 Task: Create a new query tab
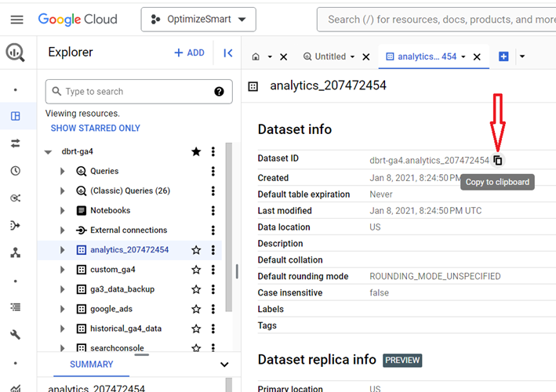503,56
